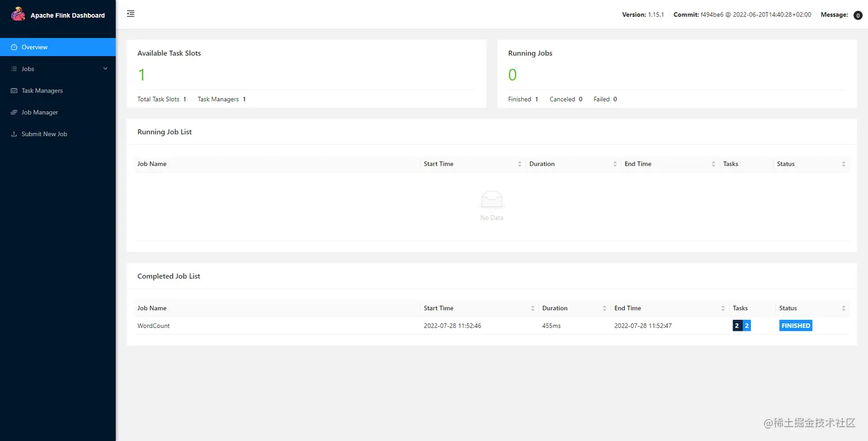This screenshot has height=441, width=868.
Task: Click the Task Managers count in the slots card
Action: point(244,99)
